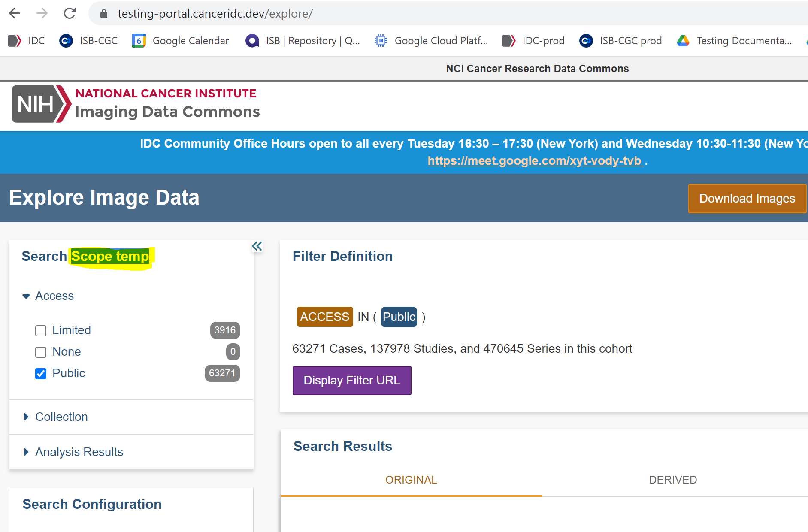Expand the Collection filter section
The height and width of the screenshot is (532, 808).
coord(55,417)
